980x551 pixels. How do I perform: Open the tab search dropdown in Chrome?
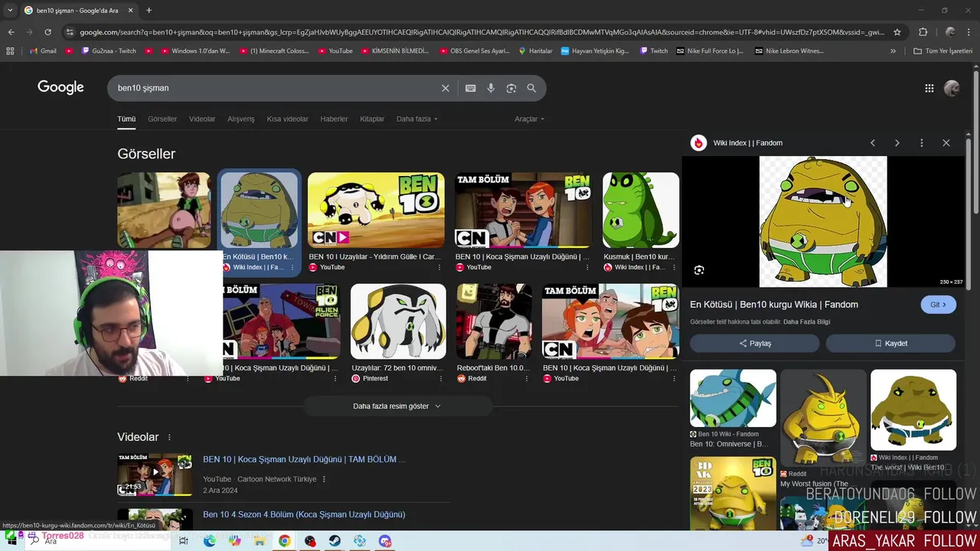[10, 11]
